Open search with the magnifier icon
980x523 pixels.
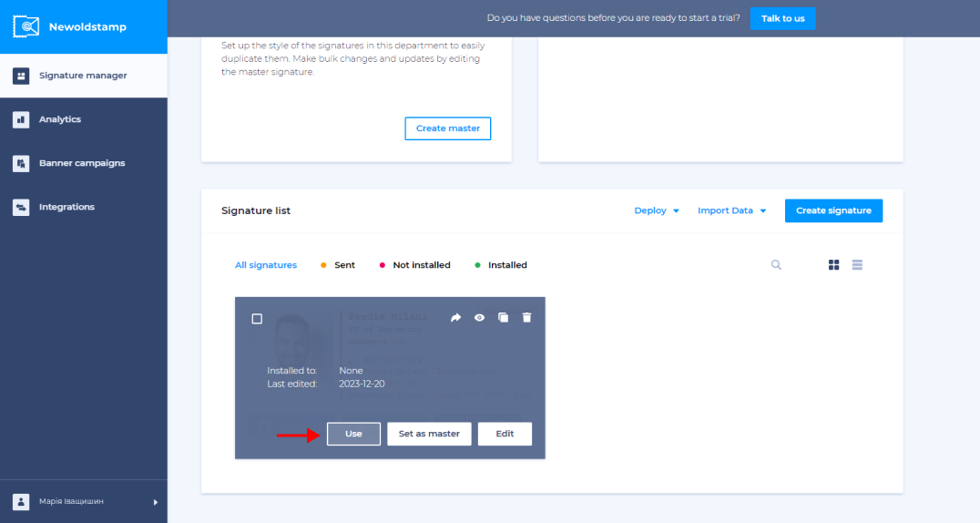point(776,265)
